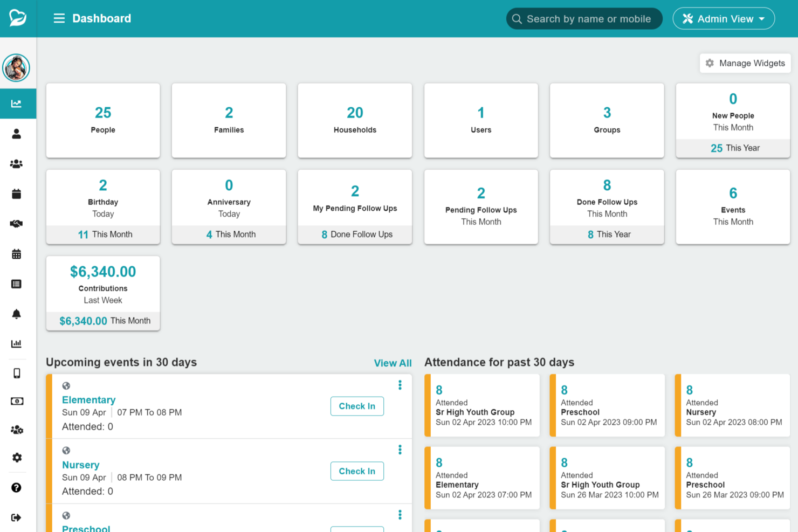Click the View All events link
The height and width of the screenshot is (532, 798).
(x=393, y=363)
